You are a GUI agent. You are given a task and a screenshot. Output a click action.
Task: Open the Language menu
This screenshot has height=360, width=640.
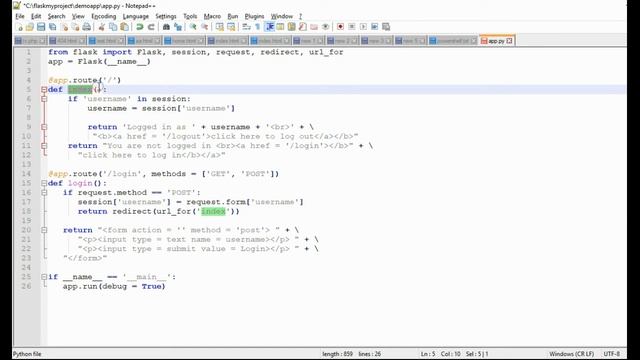pyautogui.click(x=136, y=16)
